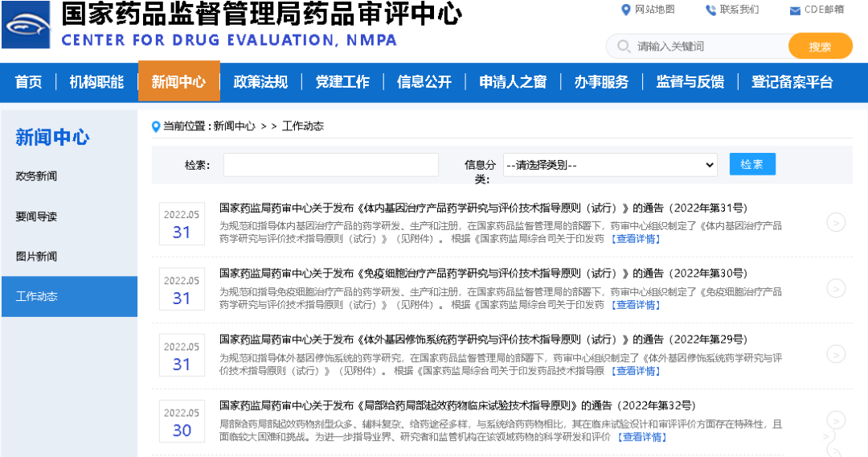Open 体内基因治疗产品 notice title (第31号)

click(x=483, y=208)
